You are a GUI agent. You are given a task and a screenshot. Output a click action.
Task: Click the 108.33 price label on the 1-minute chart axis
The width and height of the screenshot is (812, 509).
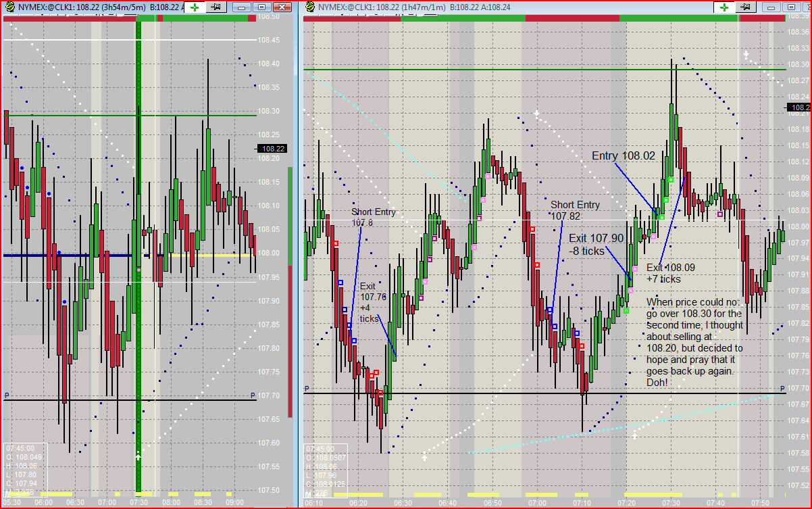pyautogui.click(x=800, y=47)
